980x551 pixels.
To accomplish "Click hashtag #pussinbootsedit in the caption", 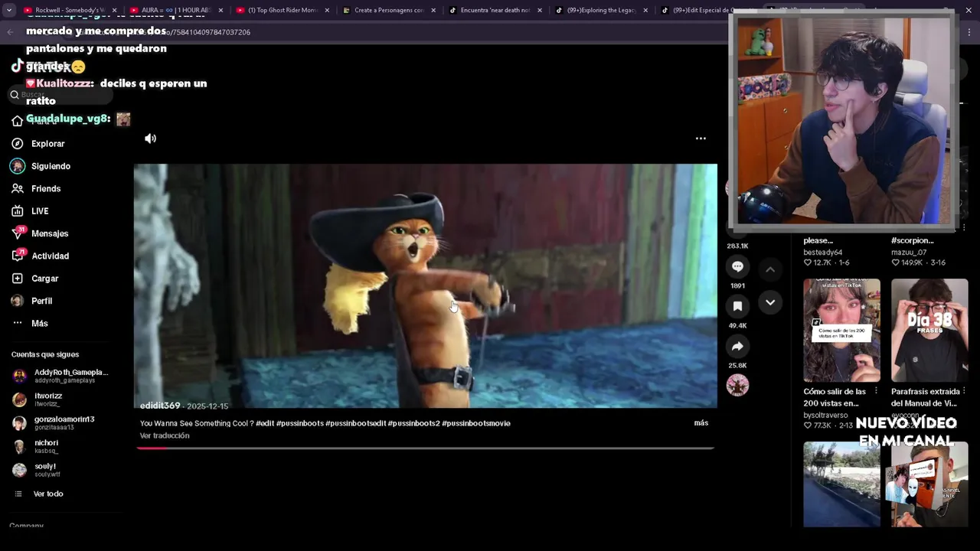I will coord(355,423).
